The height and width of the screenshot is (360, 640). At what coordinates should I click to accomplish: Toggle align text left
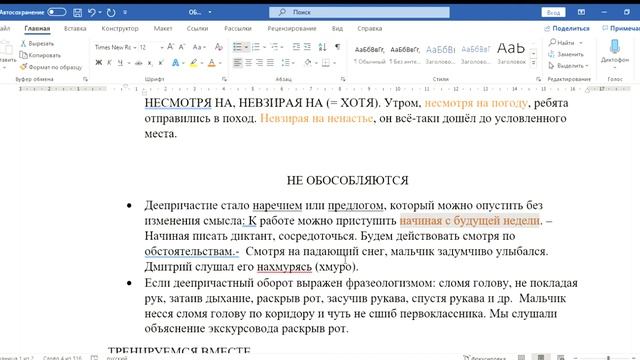click(238, 63)
